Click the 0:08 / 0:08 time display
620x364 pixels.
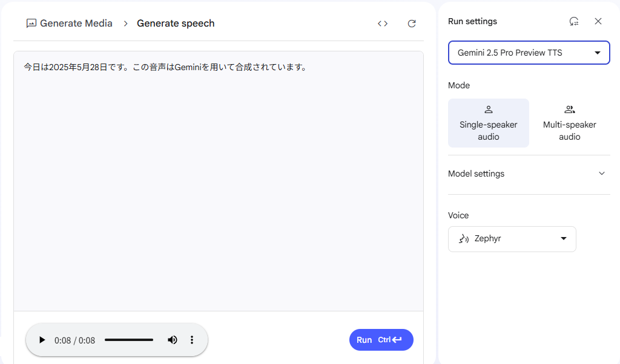click(x=74, y=340)
